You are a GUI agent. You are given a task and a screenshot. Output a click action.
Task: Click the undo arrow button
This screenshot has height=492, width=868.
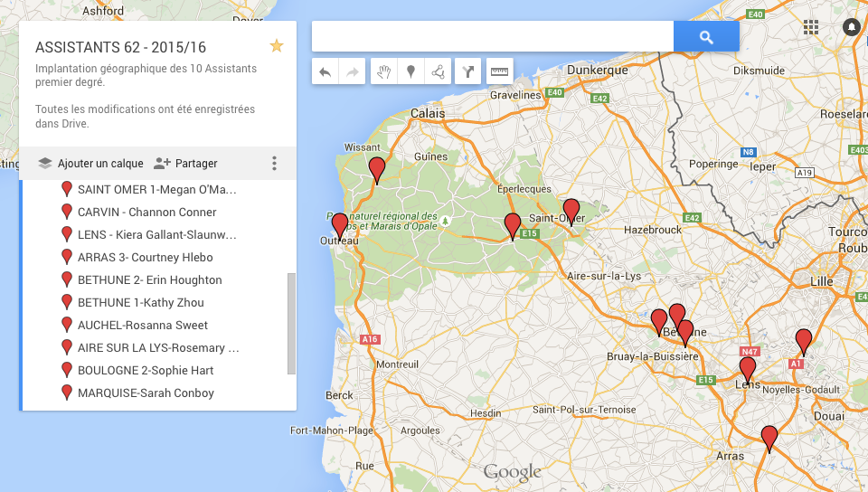(x=325, y=71)
